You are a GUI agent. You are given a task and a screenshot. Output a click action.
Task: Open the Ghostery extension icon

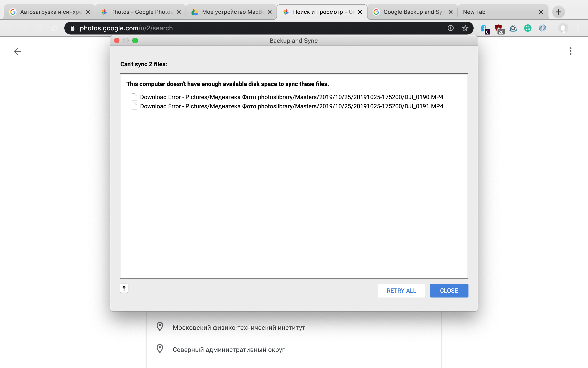click(x=485, y=29)
